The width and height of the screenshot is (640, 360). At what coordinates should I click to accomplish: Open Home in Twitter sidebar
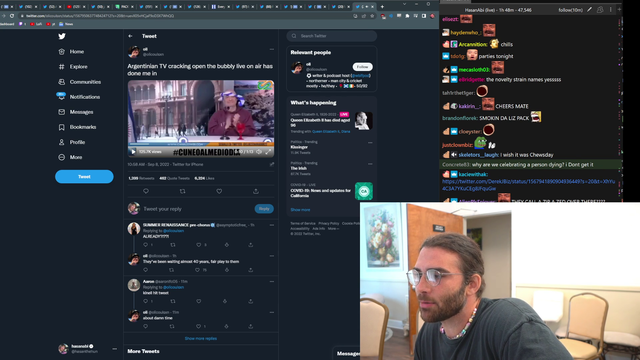click(71, 51)
